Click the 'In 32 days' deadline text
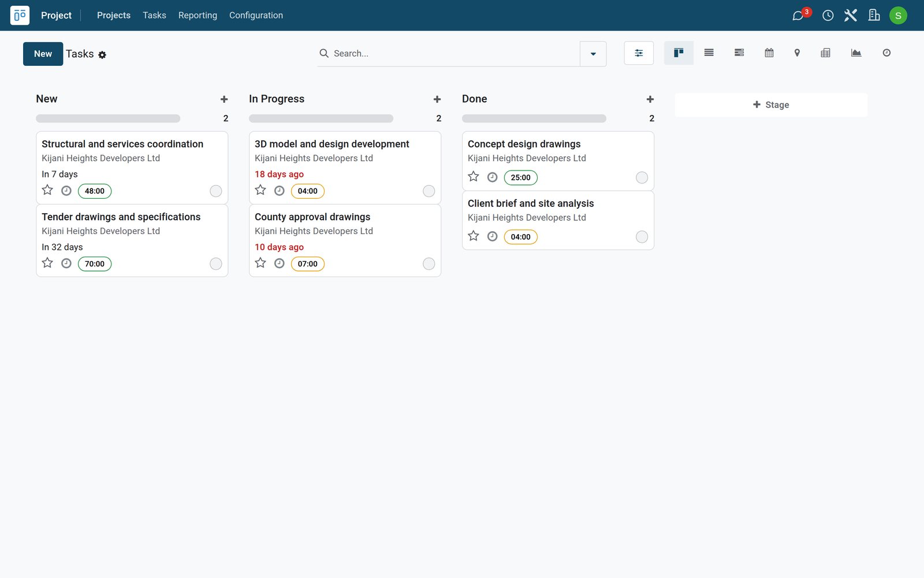Image resolution: width=924 pixels, height=578 pixels. 62,247
